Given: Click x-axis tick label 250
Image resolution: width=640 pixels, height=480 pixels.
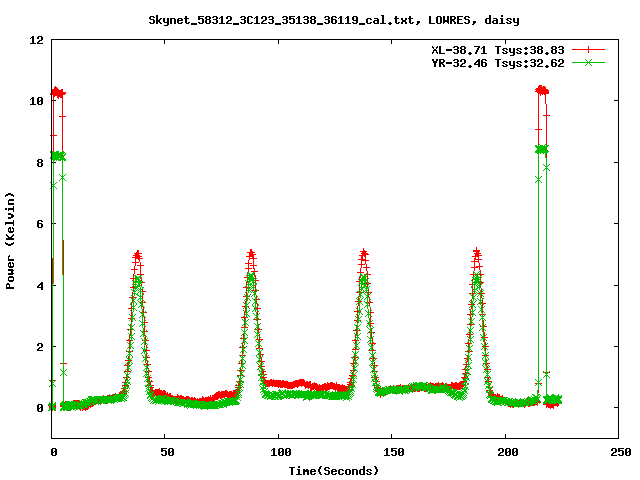Looking at the screenshot, I should [621, 452].
